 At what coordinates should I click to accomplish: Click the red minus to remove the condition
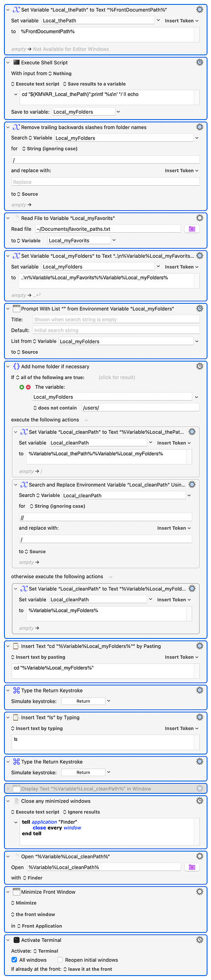(28, 387)
